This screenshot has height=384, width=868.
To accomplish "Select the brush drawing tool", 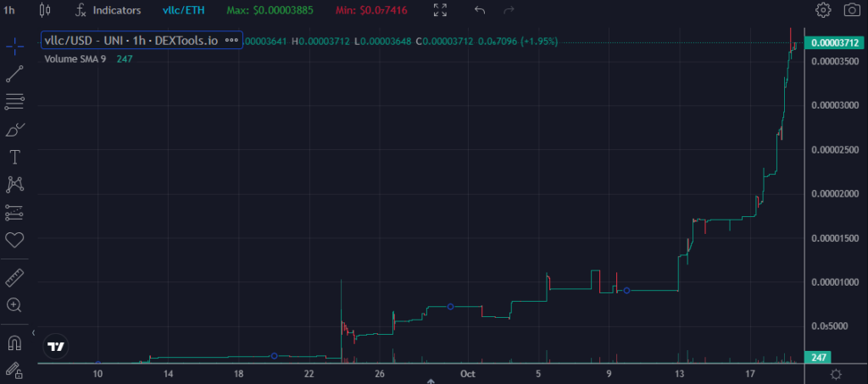I will (14, 130).
